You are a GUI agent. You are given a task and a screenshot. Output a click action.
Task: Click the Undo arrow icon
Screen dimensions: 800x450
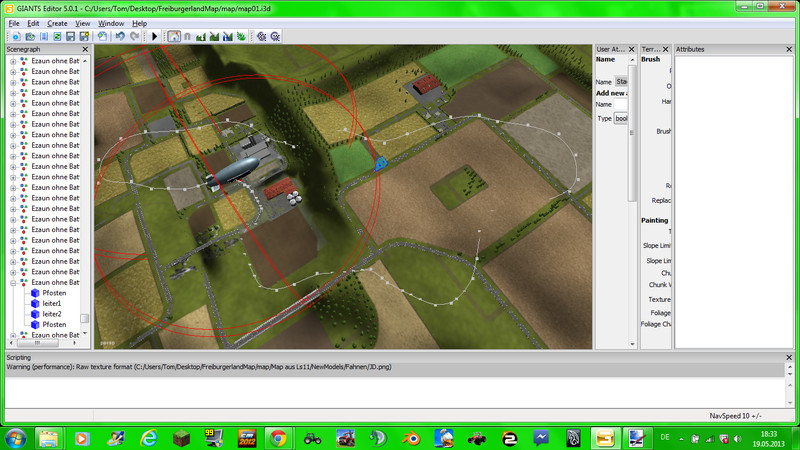(120, 37)
